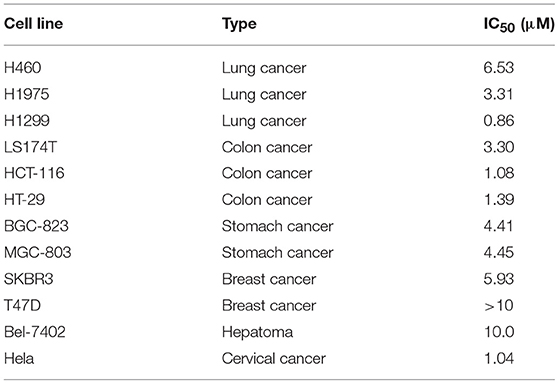Click the IC50 (μM) column header
The width and height of the screenshot is (558, 383).
click(x=519, y=25)
